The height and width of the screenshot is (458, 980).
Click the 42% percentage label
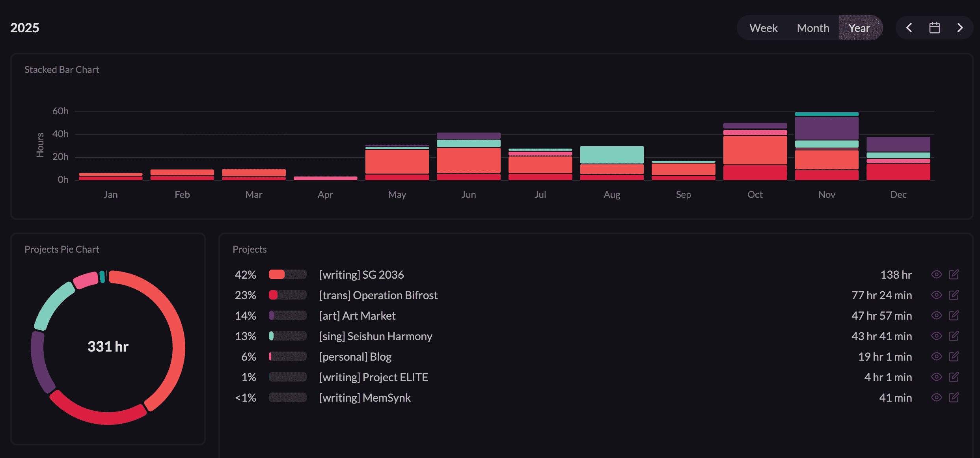(x=245, y=274)
